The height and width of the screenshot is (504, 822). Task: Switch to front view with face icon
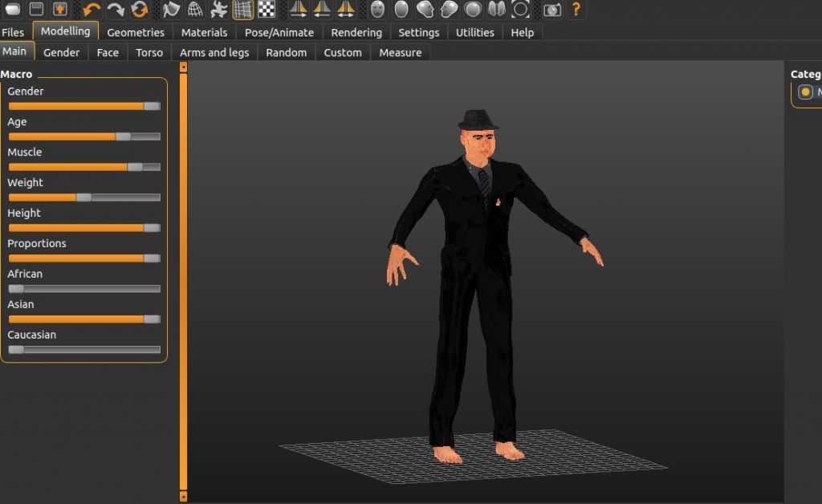(377, 10)
